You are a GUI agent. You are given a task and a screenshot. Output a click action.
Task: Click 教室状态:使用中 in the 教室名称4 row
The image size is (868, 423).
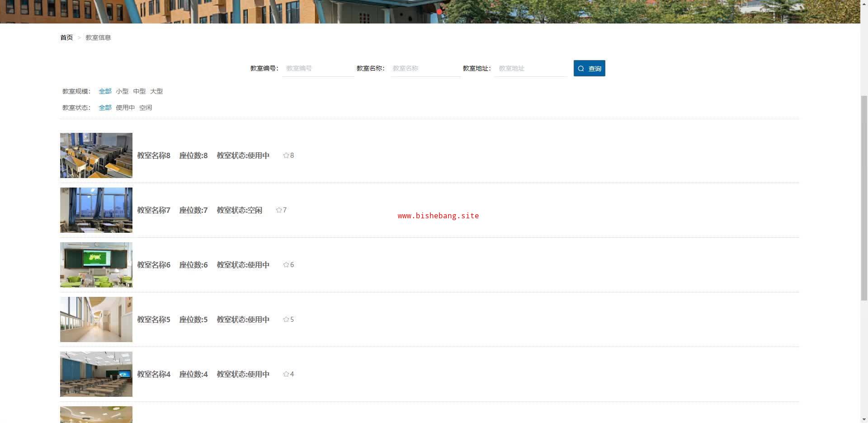(x=243, y=374)
